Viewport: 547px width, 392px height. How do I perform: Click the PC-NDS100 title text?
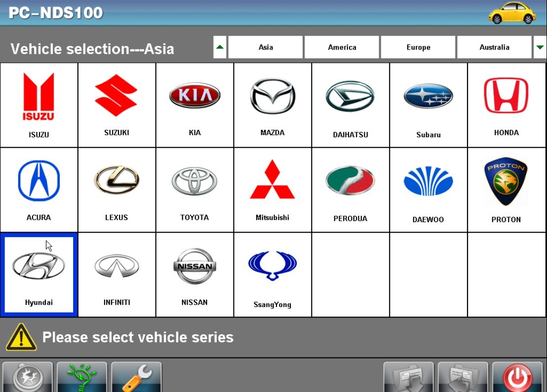click(x=56, y=13)
